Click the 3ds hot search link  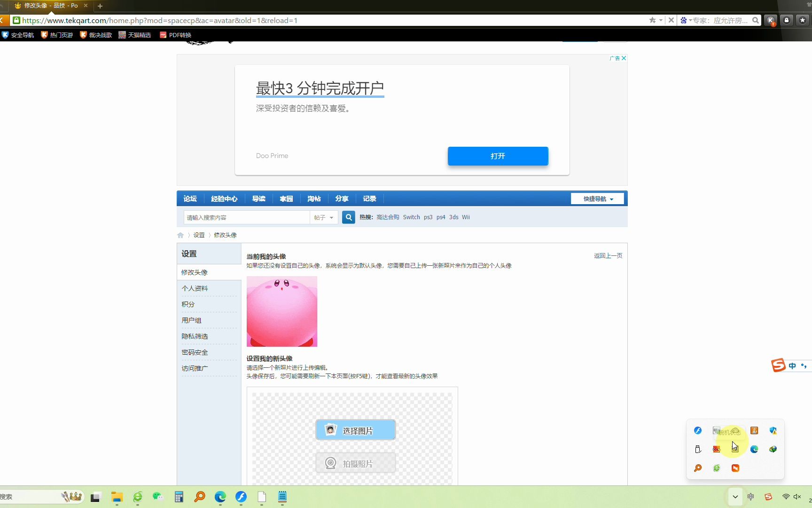coord(454,217)
